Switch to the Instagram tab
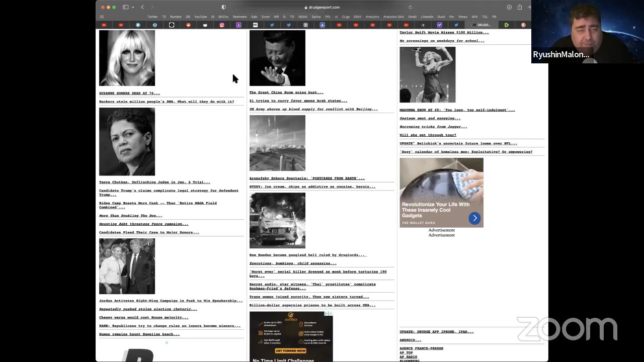Screen dimensions: 644x362 pyautogui.click(x=222, y=25)
